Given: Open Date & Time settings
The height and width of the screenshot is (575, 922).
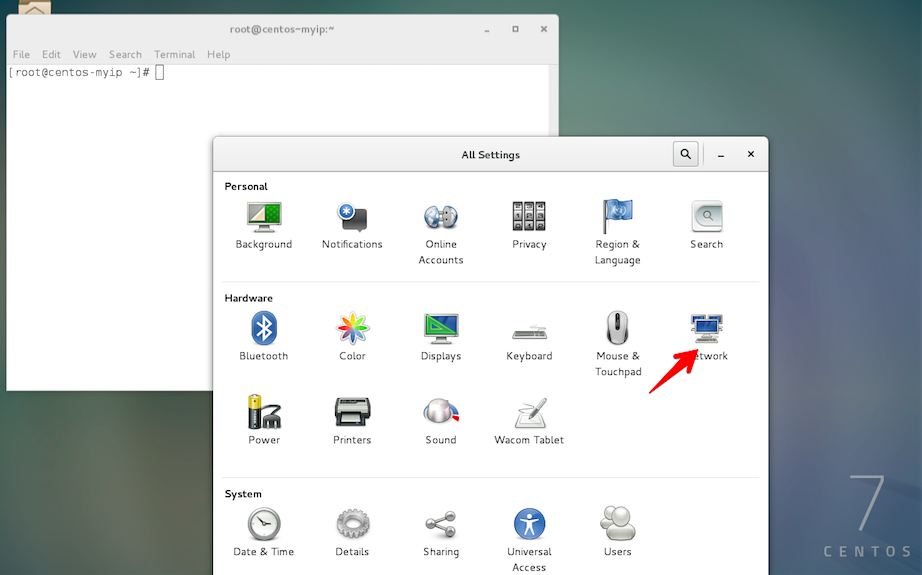Looking at the screenshot, I should point(264,533).
